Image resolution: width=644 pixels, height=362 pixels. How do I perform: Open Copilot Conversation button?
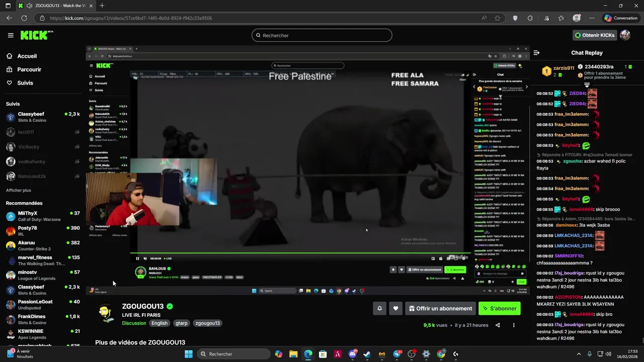621,18
